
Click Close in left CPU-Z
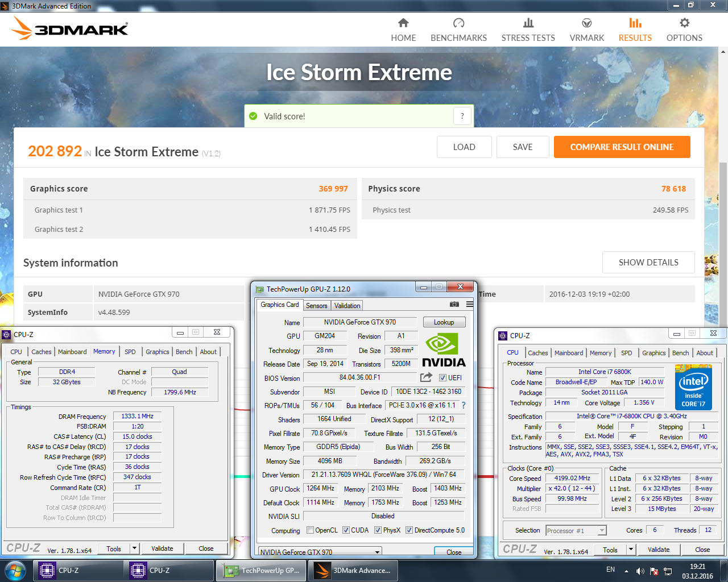click(x=206, y=548)
